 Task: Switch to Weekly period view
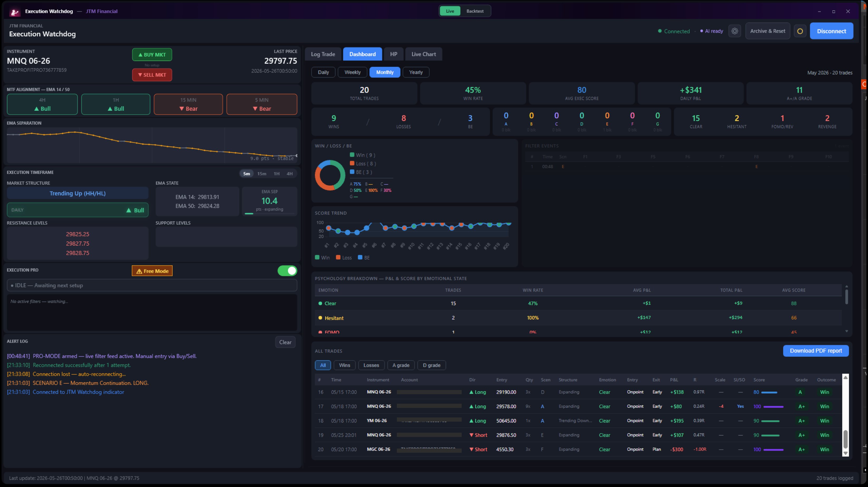(x=353, y=72)
